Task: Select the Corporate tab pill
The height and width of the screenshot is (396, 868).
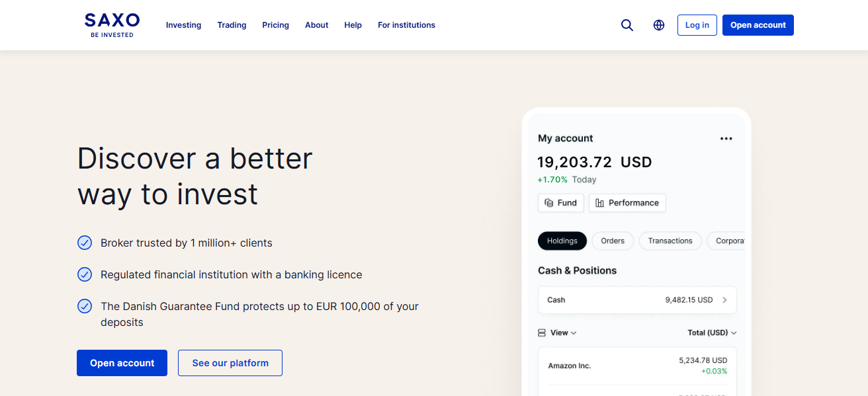Action: coord(730,241)
